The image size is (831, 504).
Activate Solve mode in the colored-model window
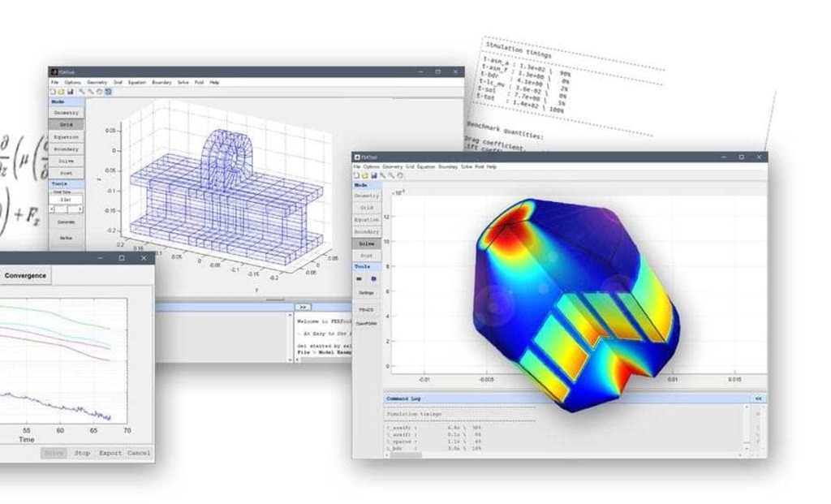[x=367, y=243]
